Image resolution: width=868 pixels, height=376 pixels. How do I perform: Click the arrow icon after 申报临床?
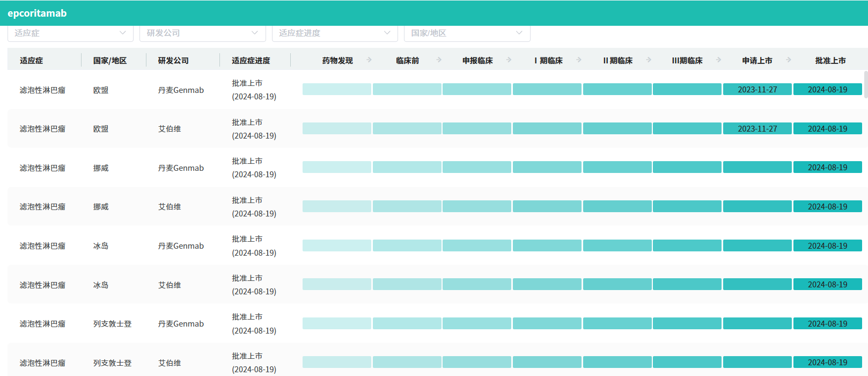509,60
